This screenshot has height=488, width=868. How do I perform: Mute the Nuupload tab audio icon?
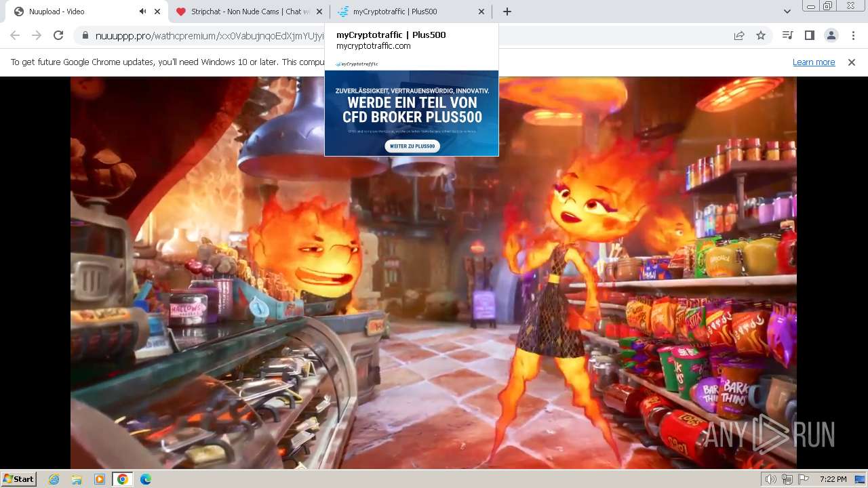pos(142,12)
